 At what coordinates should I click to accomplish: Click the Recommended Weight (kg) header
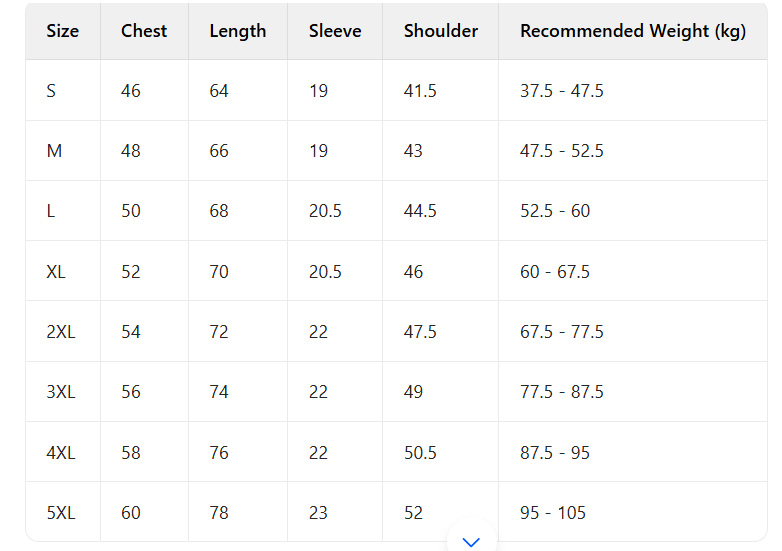[633, 31]
